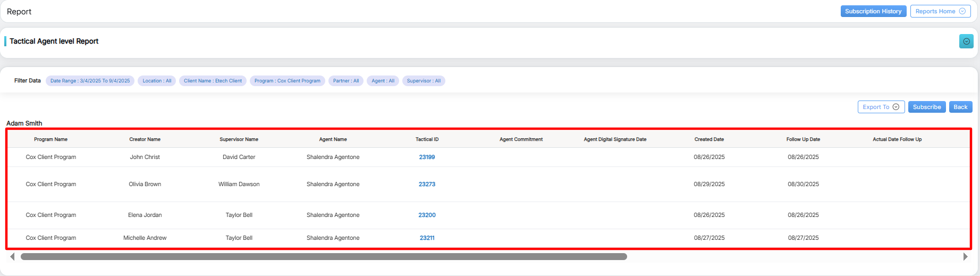The width and height of the screenshot is (980, 276).
Task: Click the Subscription History button
Action: (873, 11)
